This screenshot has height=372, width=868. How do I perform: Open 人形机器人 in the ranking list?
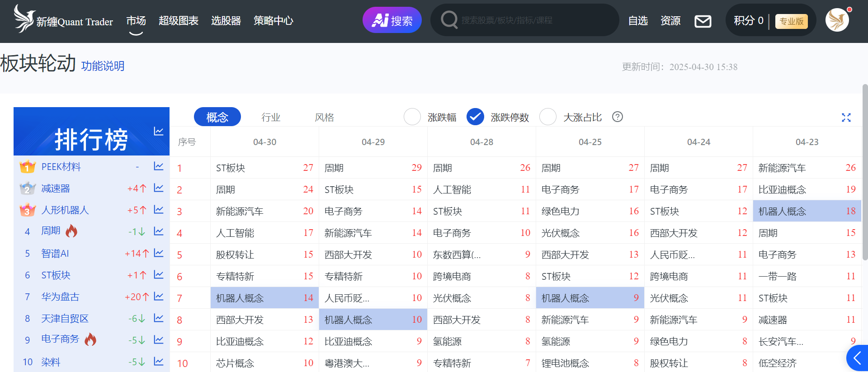(65, 210)
